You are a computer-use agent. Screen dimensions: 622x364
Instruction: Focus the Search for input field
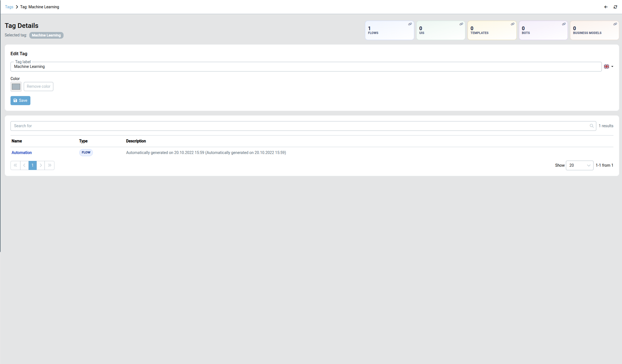tap(303, 126)
